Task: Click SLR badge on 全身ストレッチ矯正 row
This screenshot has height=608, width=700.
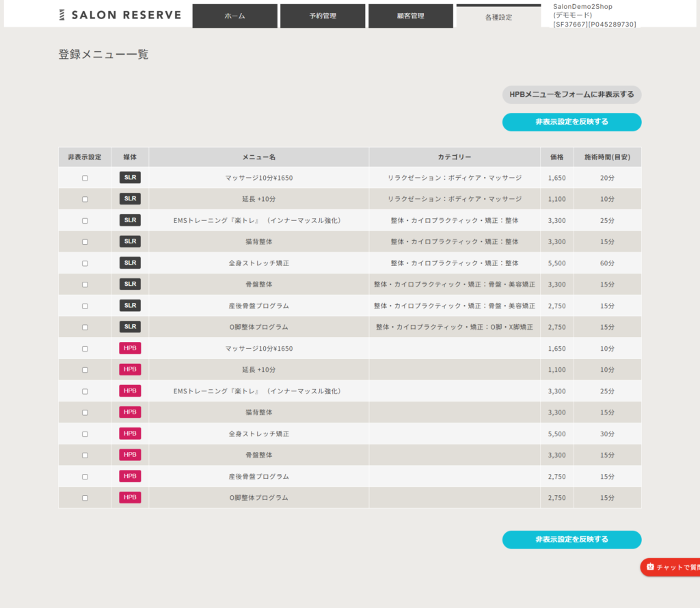Action: 130,263
